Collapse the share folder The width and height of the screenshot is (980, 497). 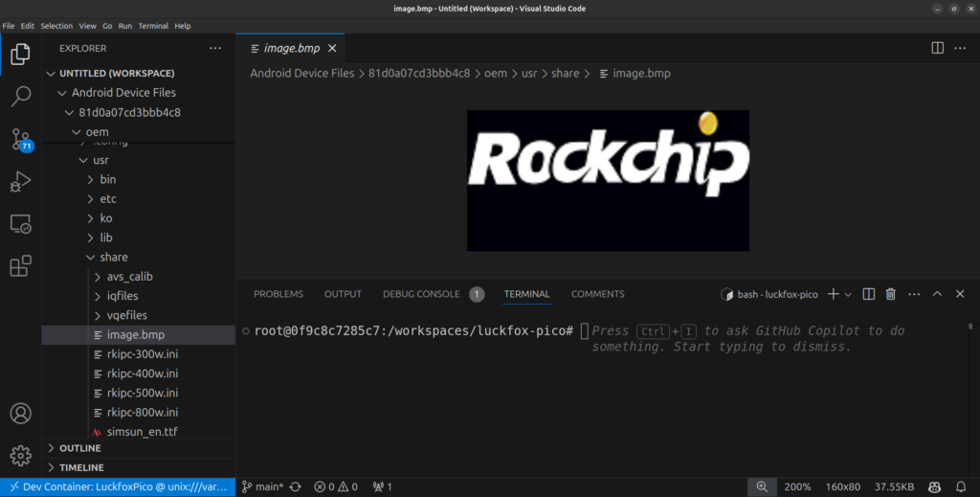point(138,257)
